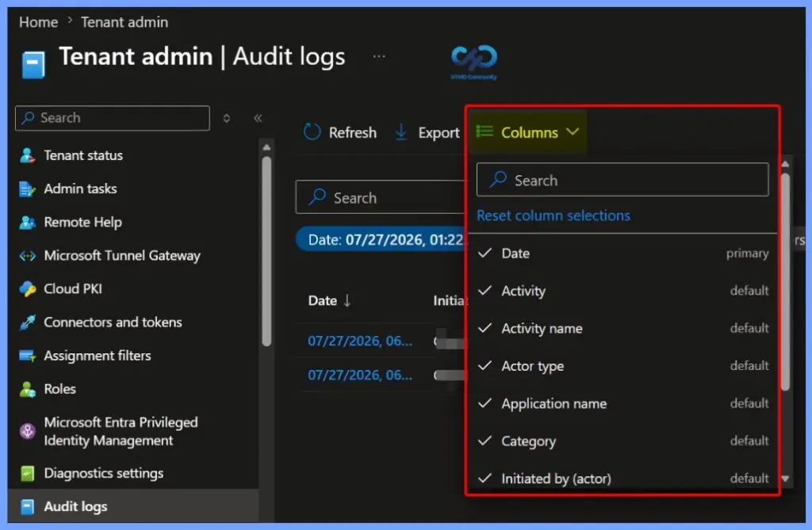Collapse the Columns dropdown chevron
This screenshot has height=530, width=812.
[573, 132]
